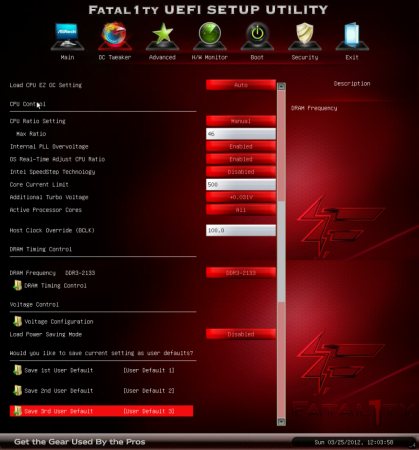The height and width of the screenshot is (450, 419).
Task: Click the Core Current Limit input field
Action: pos(241,184)
